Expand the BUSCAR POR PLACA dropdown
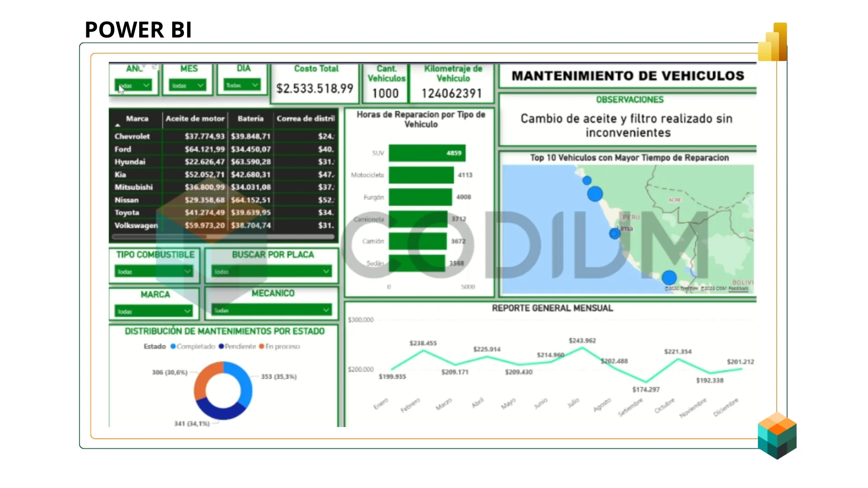The image size is (868, 488). [x=272, y=271]
